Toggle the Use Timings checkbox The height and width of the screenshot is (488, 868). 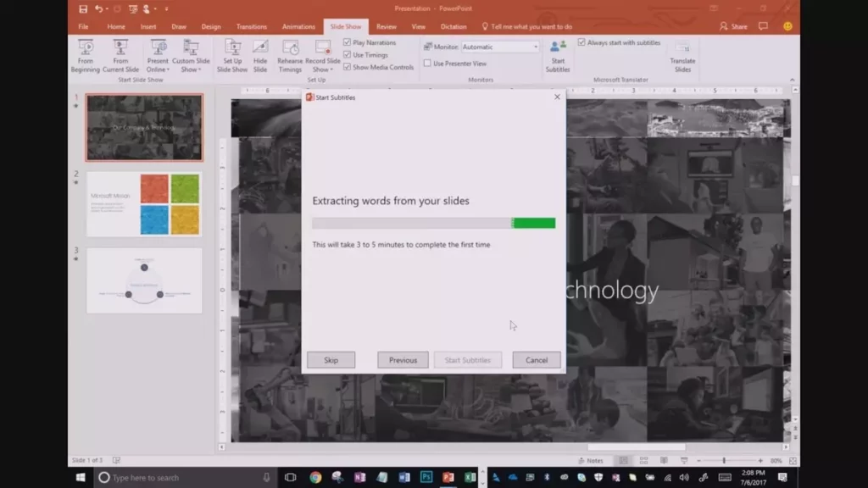(x=347, y=54)
